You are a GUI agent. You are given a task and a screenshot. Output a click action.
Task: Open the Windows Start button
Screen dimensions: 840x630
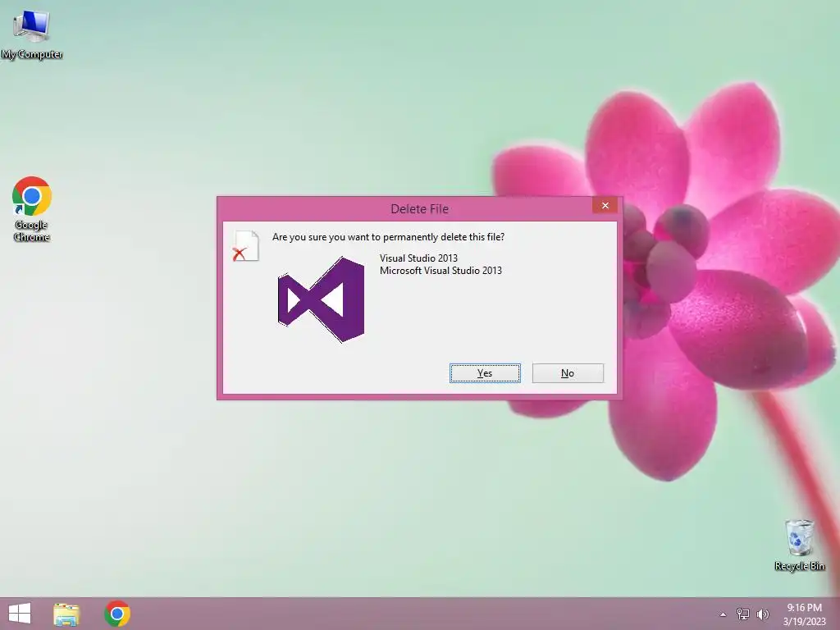tap(20, 614)
